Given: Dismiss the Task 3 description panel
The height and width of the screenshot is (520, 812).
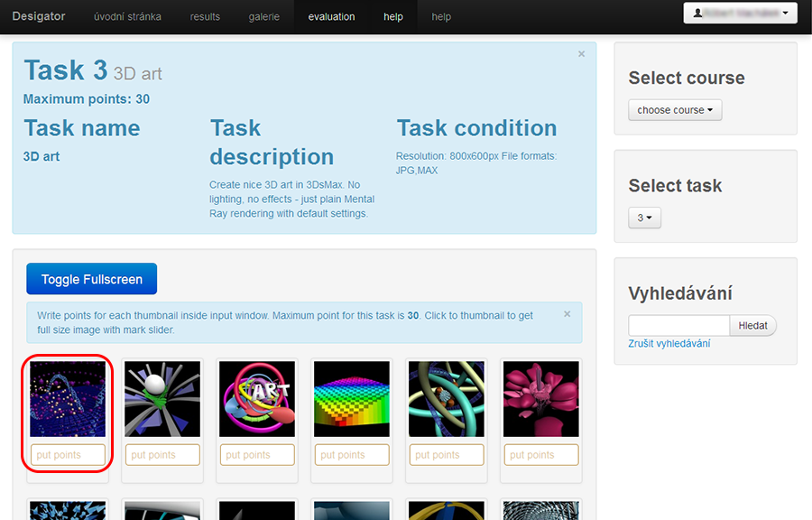Looking at the screenshot, I should (x=582, y=54).
